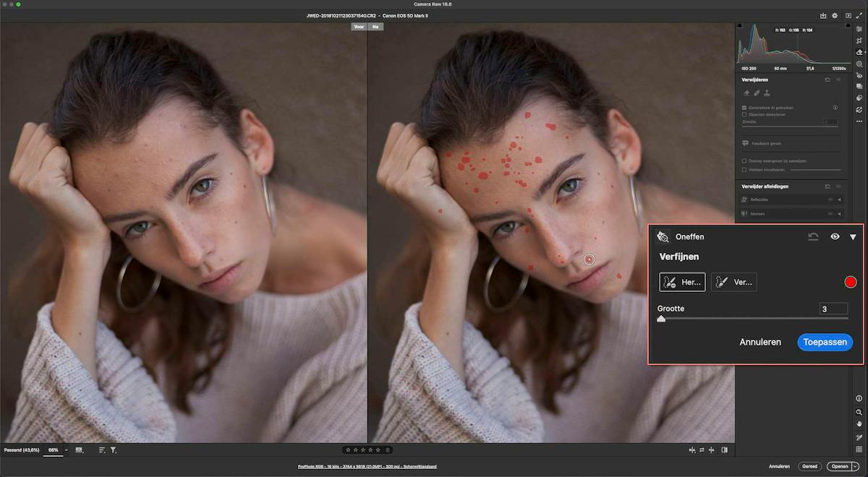The image size is (868, 477).
Task: Select the Remove eraser tool icon
Action: (859, 52)
